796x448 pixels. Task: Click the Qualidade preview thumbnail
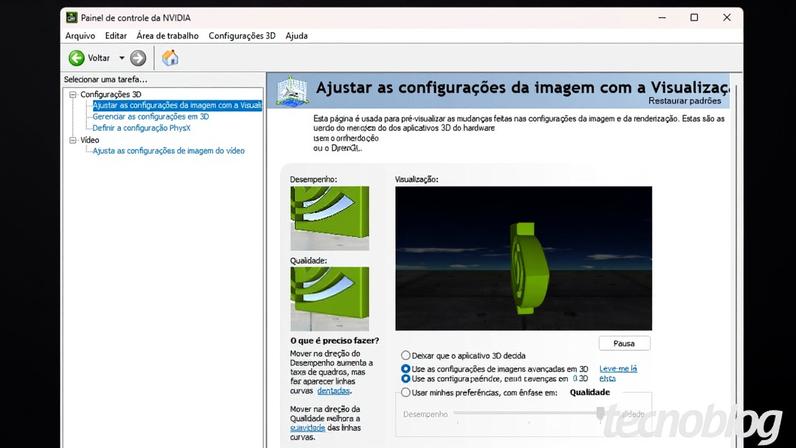pyautogui.click(x=329, y=299)
